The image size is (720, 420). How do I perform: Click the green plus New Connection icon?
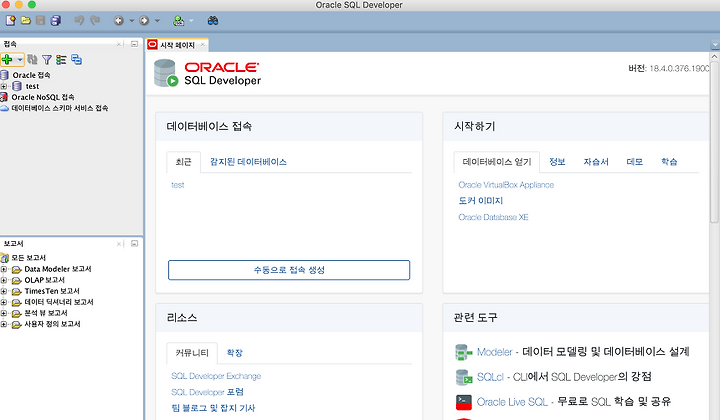(7, 59)
